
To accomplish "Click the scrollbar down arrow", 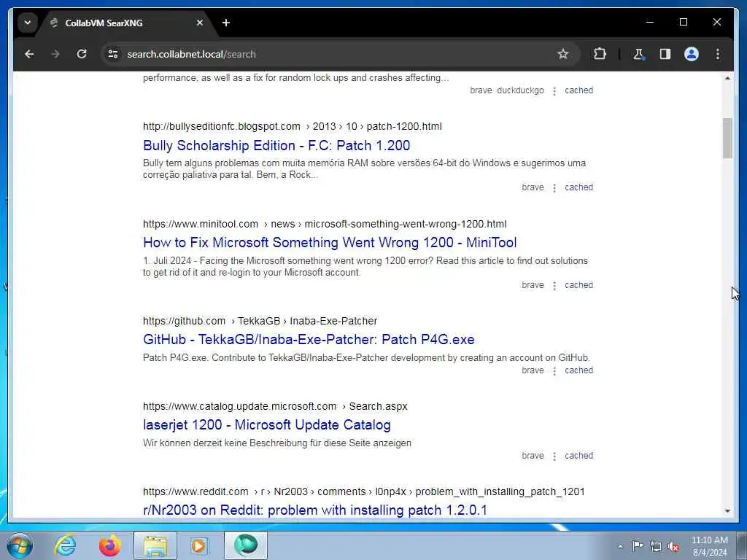I will [x=727, y=511].
